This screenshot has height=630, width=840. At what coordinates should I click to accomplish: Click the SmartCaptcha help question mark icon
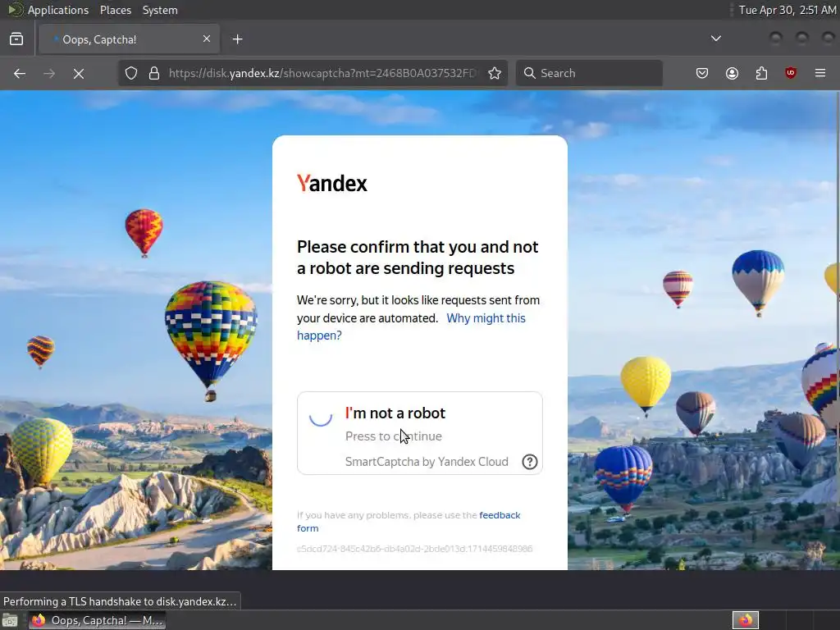point(530,462)
